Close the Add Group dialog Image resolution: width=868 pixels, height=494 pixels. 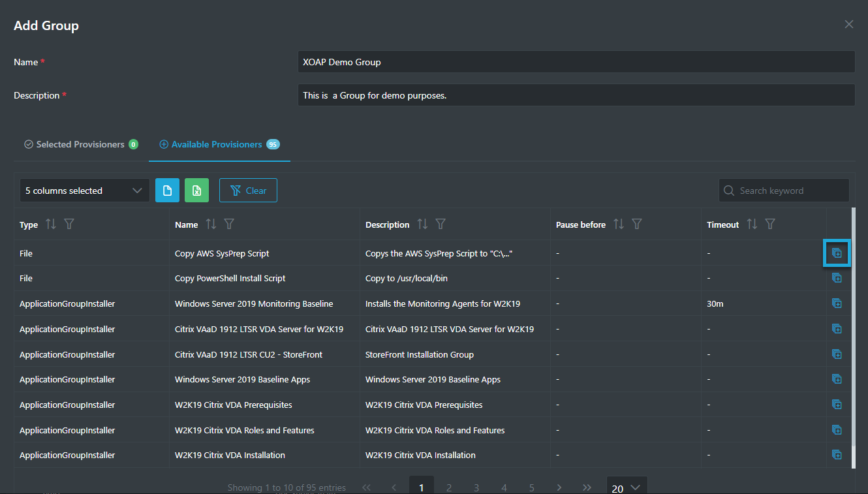click(849, 24)
